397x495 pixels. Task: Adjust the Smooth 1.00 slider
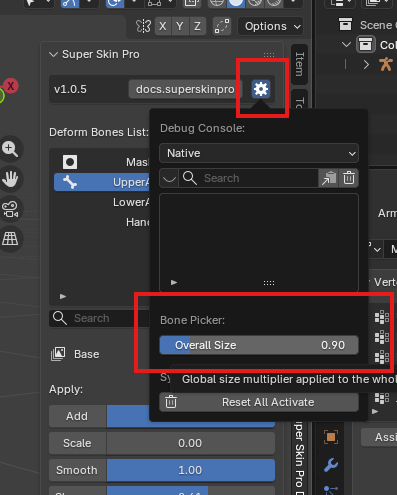190,470
